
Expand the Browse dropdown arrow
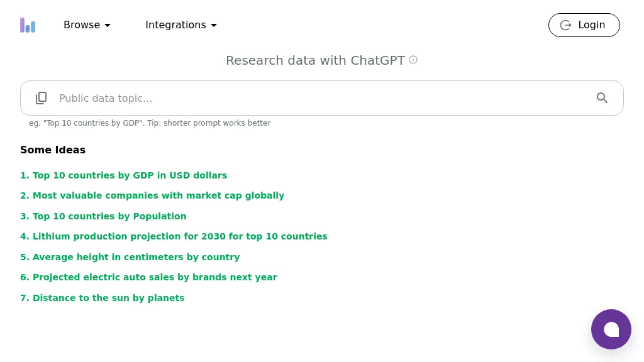coord(108,26)
